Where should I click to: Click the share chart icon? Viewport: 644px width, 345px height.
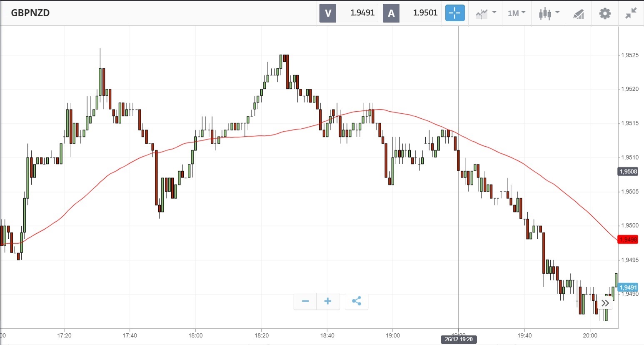tap(357, 301)
